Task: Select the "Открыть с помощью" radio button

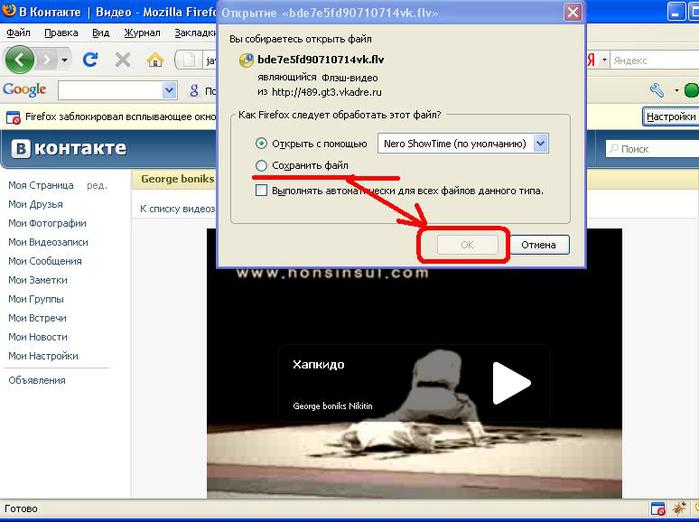Action: click(262, 143)
